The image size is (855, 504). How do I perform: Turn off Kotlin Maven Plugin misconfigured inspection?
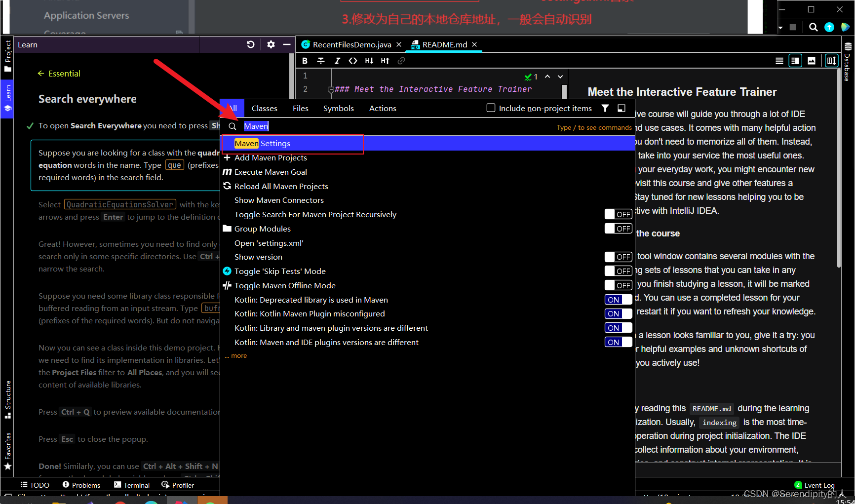point(618,313)
